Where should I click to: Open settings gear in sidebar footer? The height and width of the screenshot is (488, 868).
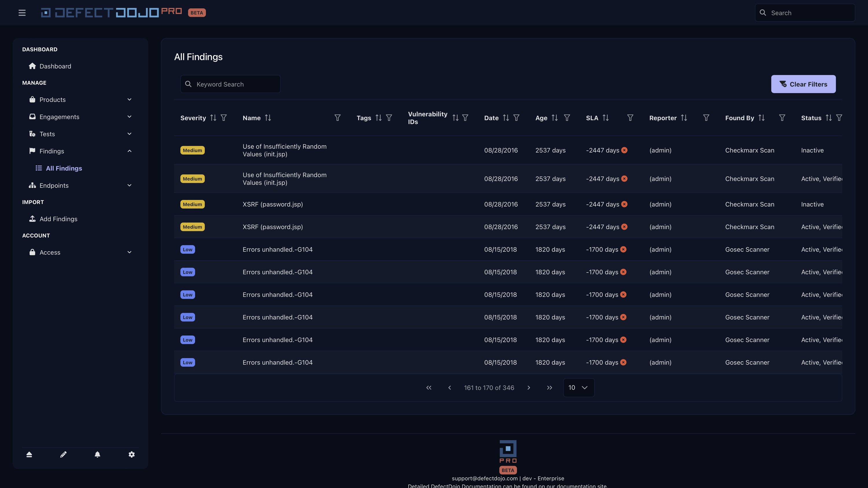131,455
